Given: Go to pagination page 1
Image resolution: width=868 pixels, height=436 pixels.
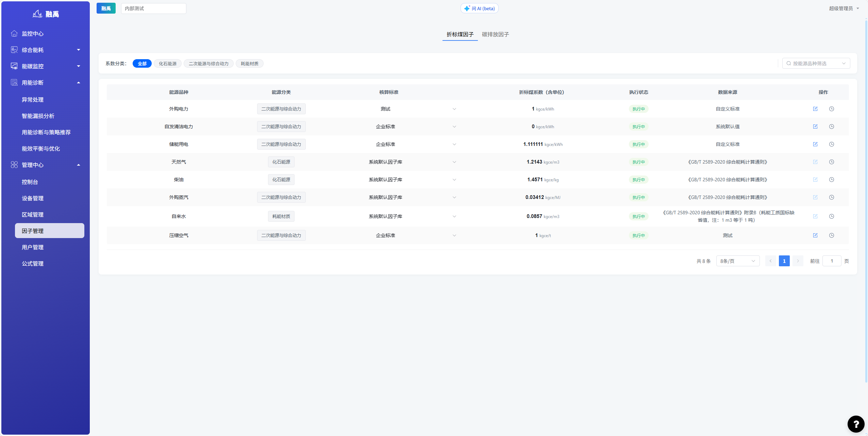Looking at the screenshot, I should pos(784,261).
